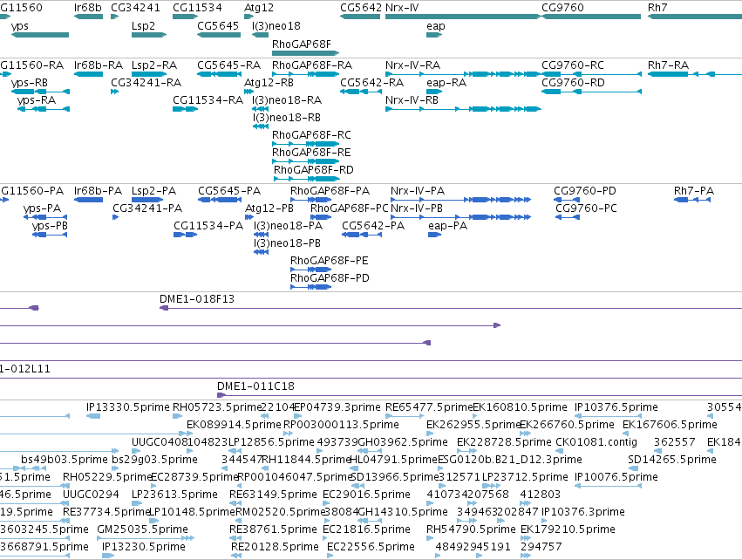The width and height of the screenshot is (742, 560).
Task: Click the CG34241 gene label
Action: pyautogui.click(x=135, y=8)
